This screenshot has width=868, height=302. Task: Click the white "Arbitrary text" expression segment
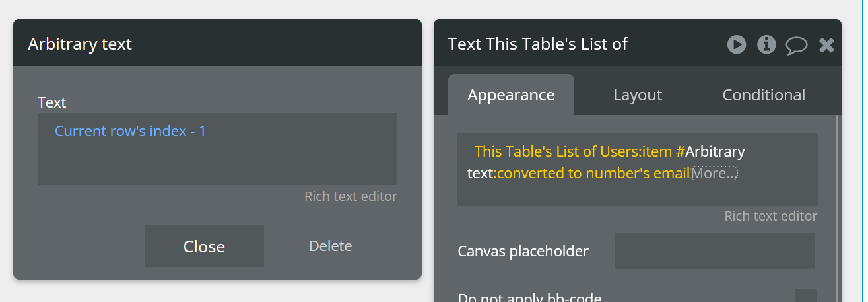coord(715,152)
